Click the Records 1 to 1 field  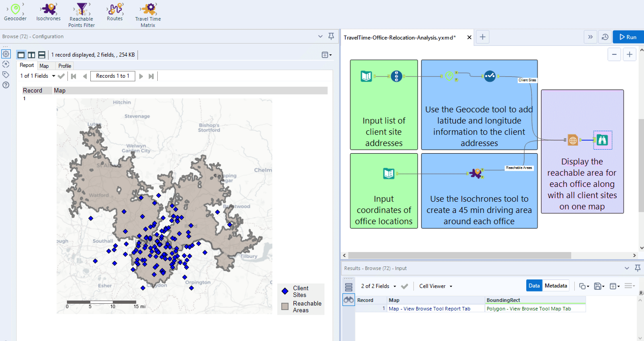(x=113, y=76)
